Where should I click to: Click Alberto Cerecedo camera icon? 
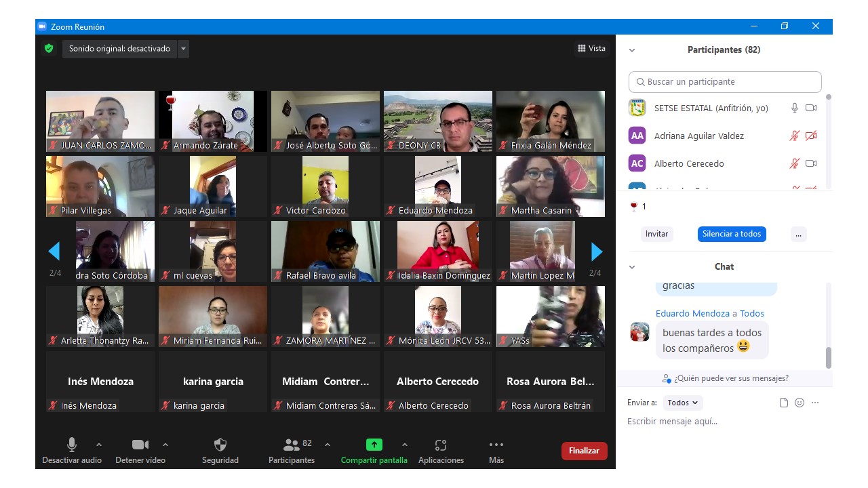tap(811, 163)
